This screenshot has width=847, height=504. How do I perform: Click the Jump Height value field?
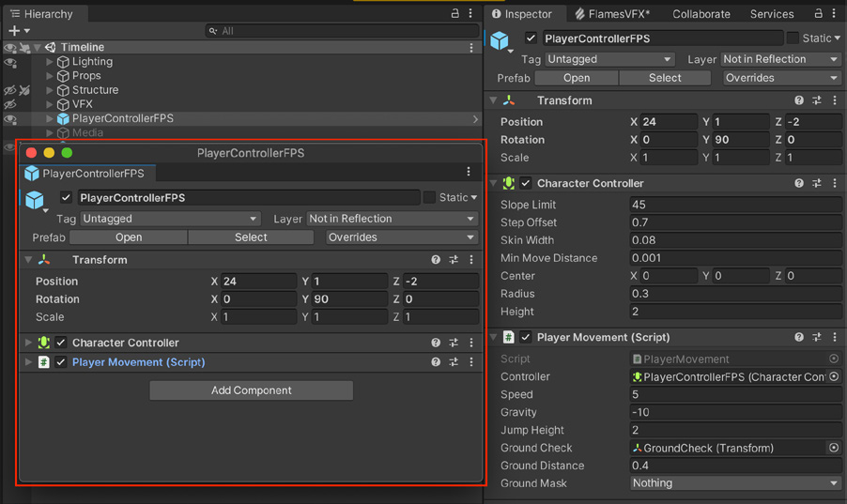[x=735, y=430]
